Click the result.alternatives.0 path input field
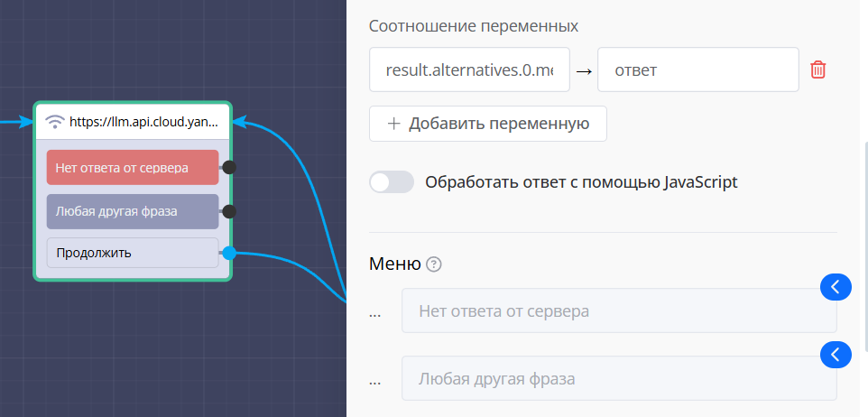This screenshot has height=417, width=868. click(469, 69)
